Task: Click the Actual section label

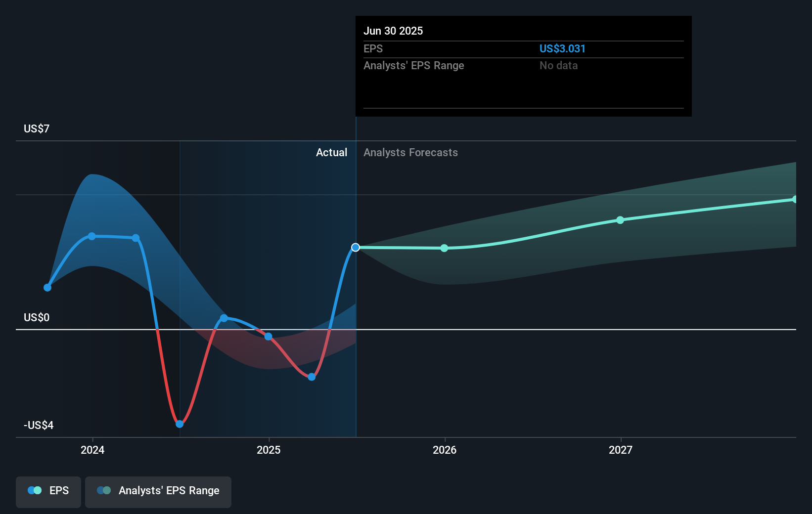Action: [x=331, y=152]
